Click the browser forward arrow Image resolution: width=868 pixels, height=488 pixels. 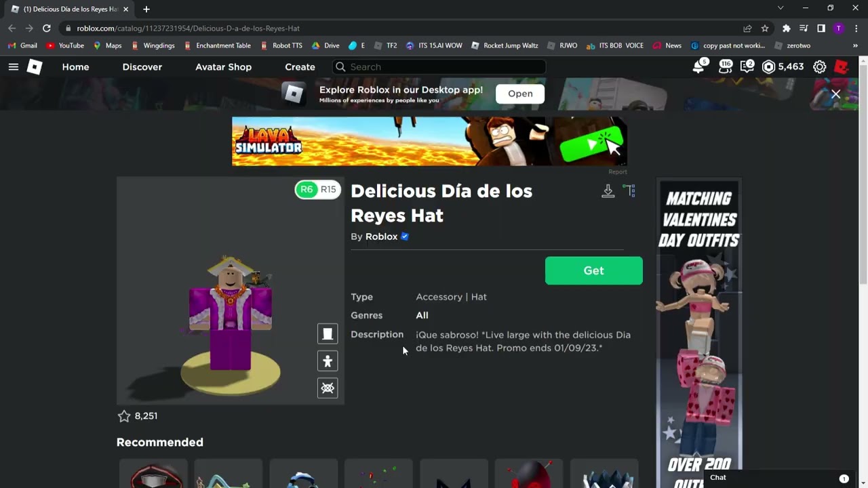point(29,28)
